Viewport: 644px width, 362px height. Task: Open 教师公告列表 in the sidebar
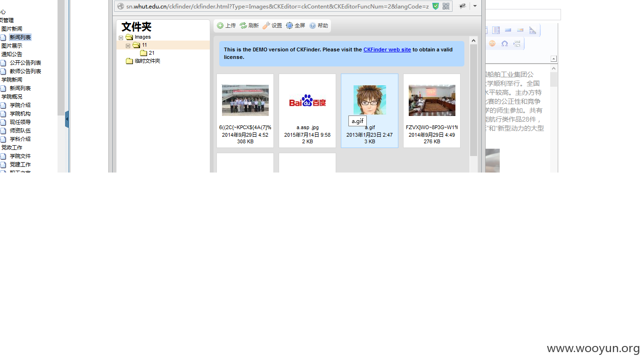(x=25, y=71)
